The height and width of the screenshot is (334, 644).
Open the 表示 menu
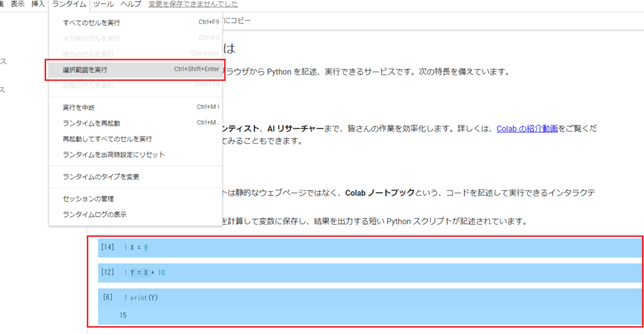click(x=18, y=4)
